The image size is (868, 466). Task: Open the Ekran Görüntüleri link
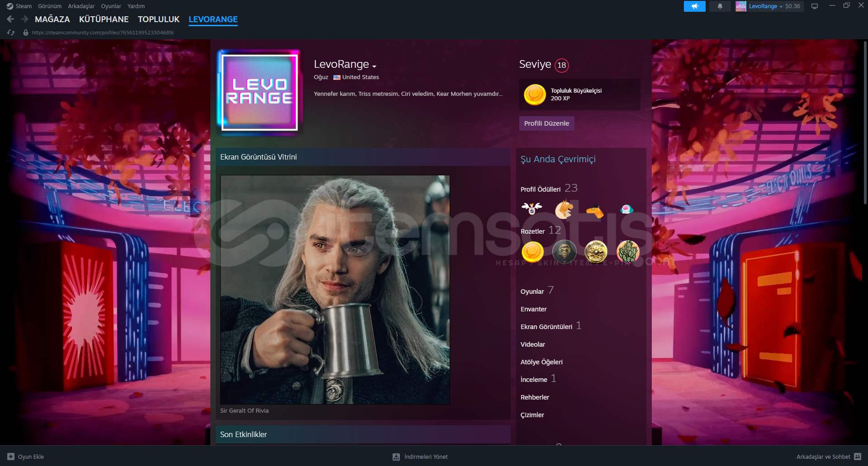546,327
